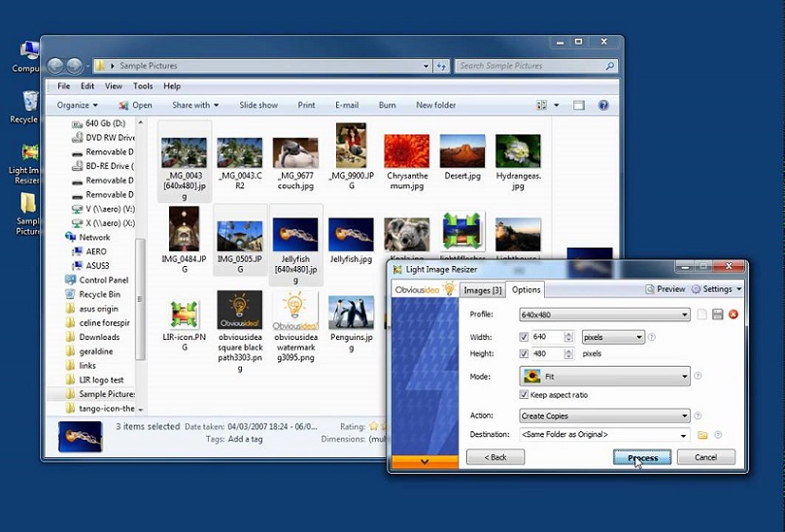
Task: Open the Mode Fit dropdown
Action: click(604, 377)
